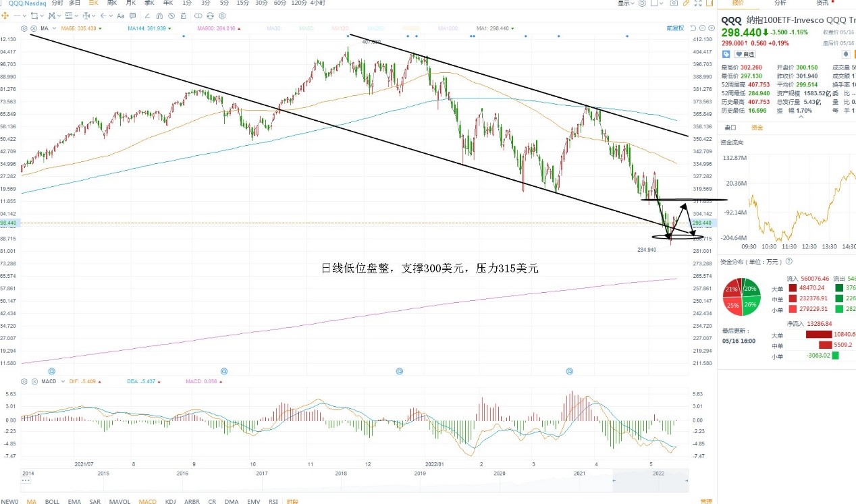
Task: Switch to 盘口 order book tab
Action: [730, 128]
